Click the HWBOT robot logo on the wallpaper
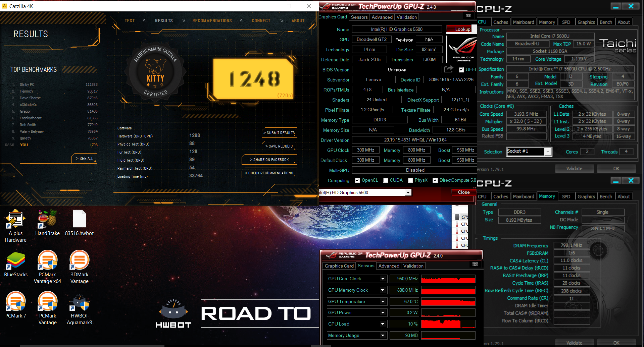The height and width of the screenshot is (347, 644). point(173,313)
